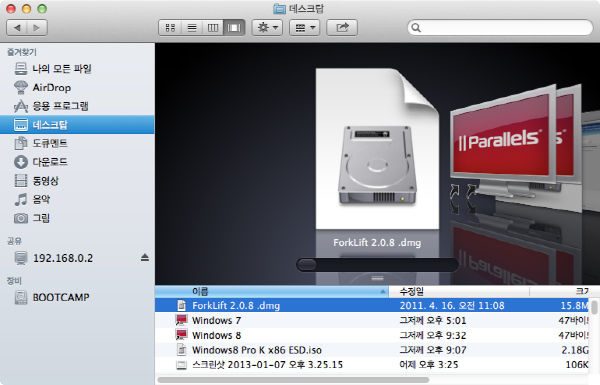
Task: Select the Windows 8 file row
Action: tap(372, 335)
